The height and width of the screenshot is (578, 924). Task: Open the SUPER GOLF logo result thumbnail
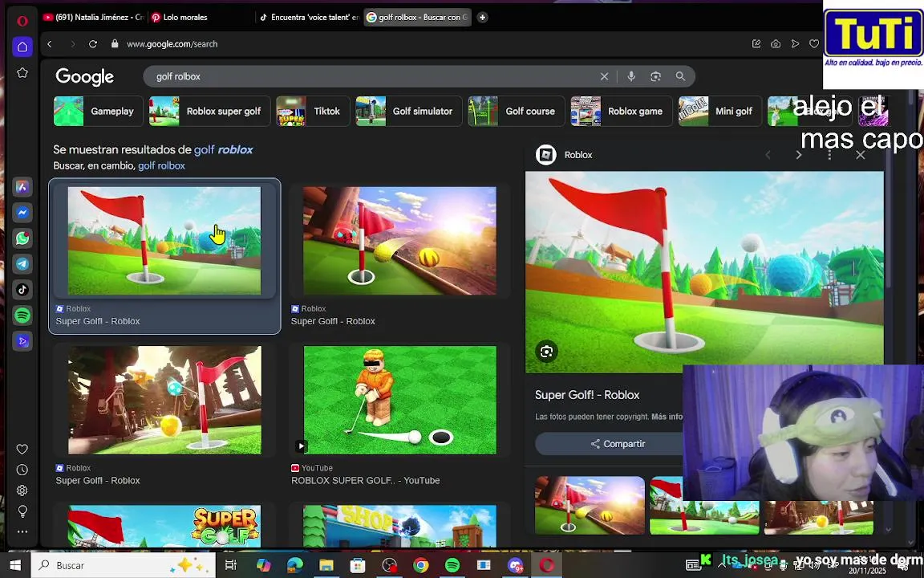click(164, 526)
